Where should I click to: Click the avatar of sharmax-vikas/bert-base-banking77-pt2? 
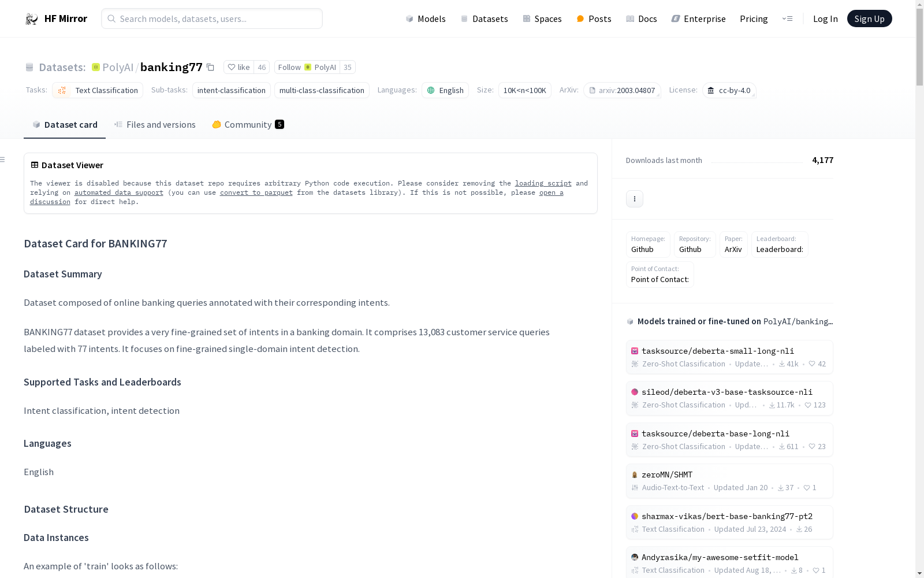[x=635, y=516]
